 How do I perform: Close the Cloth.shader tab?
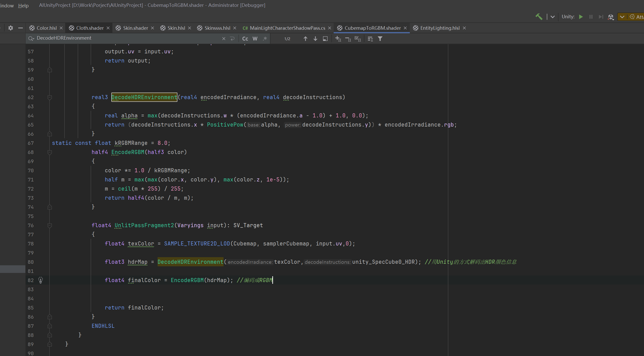coord(108,28)
